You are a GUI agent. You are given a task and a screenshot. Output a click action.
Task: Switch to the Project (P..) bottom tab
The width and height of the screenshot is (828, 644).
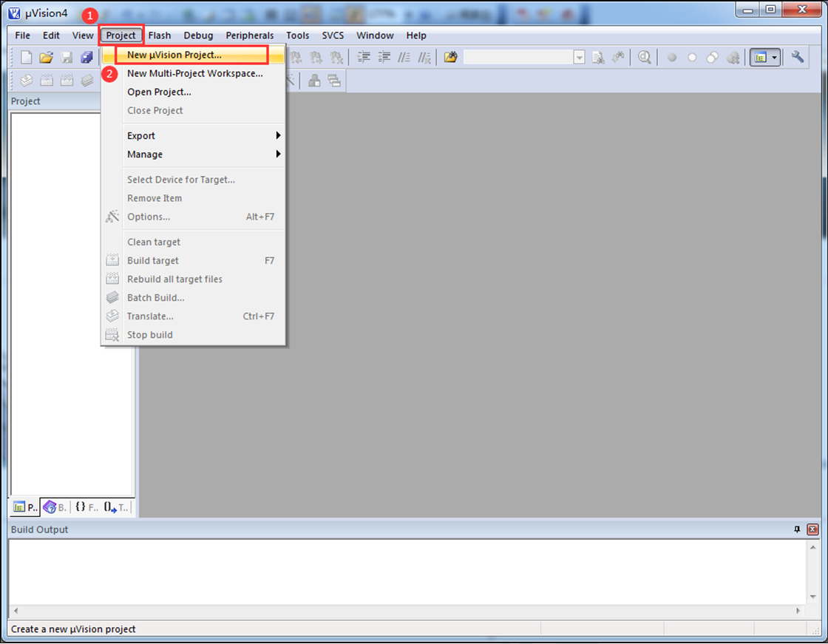(x=25, y=507)
